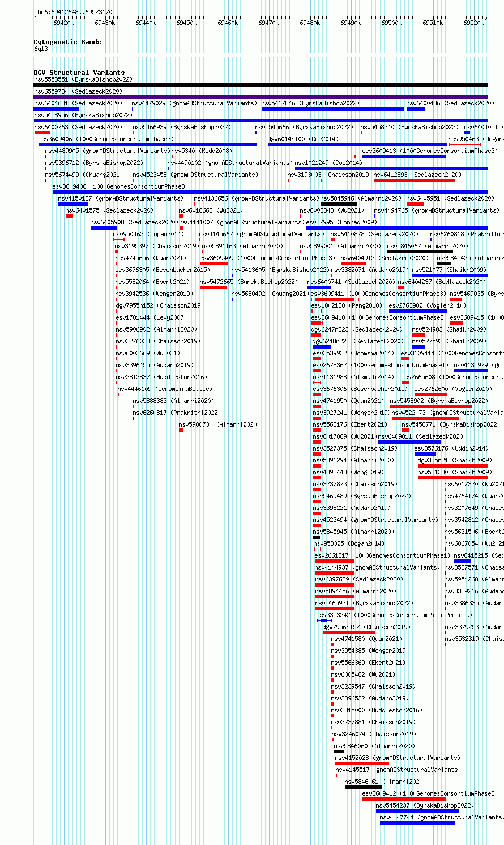Image resolution: width=504 pixels, height=845 pixels.
Task: Open variant nsv5558551 (ByrskaBishop2022)
Action: click(x=83, y=80)
